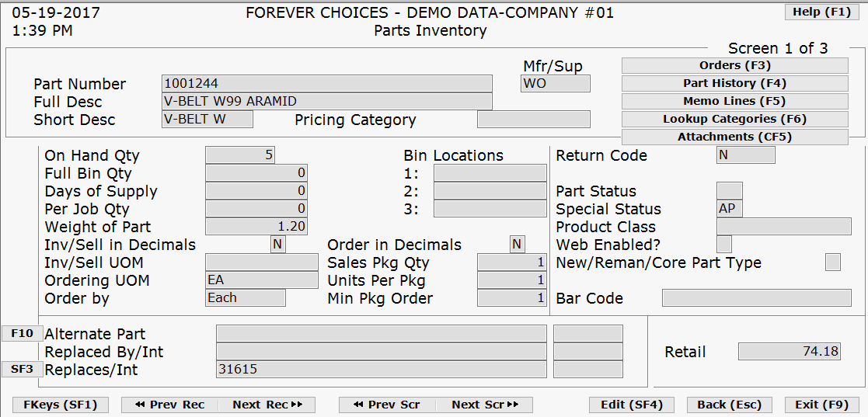Go to Next Rec
Screen dimensions: 868x417
[x=267, y=405]
